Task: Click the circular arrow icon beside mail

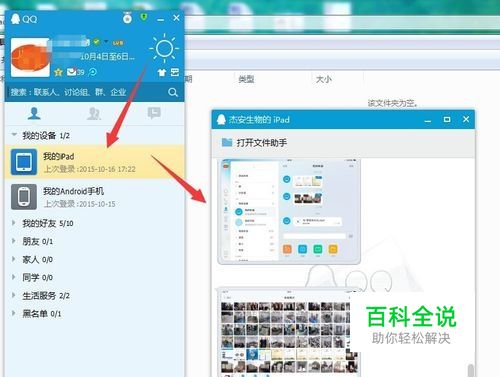Action: pyautogui.click(x=93, y=72)
